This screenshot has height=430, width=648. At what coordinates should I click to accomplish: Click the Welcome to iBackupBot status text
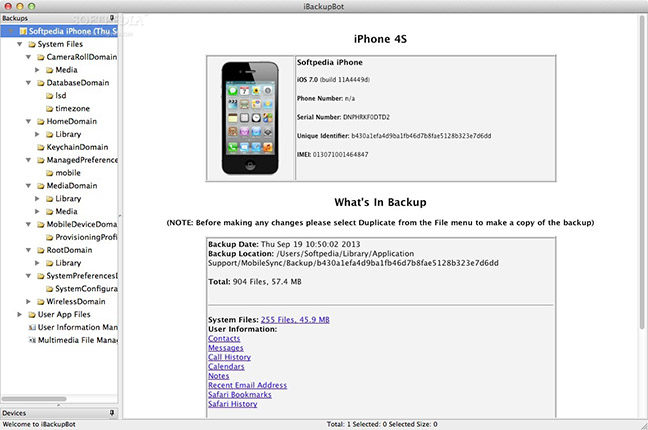point(39,424)
